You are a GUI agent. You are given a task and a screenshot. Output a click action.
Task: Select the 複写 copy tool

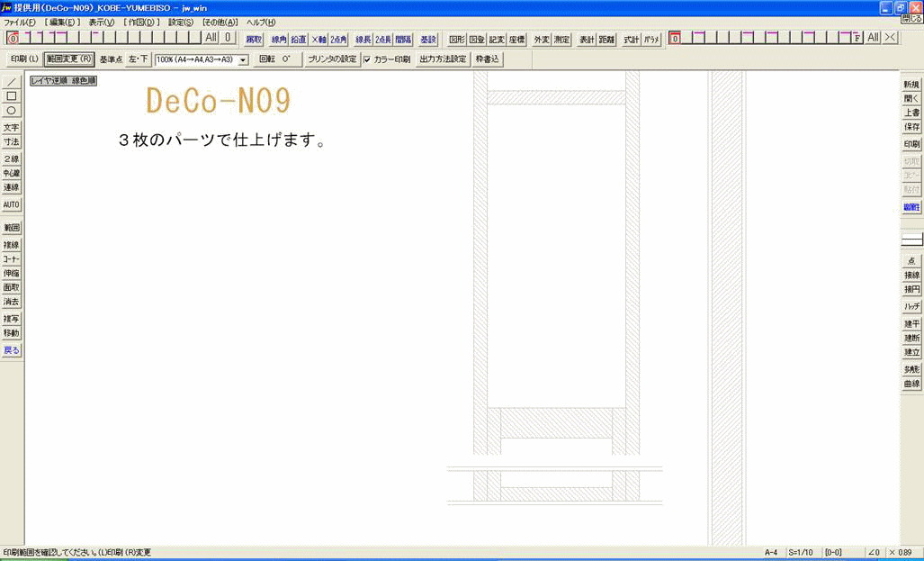coord(12,319)
